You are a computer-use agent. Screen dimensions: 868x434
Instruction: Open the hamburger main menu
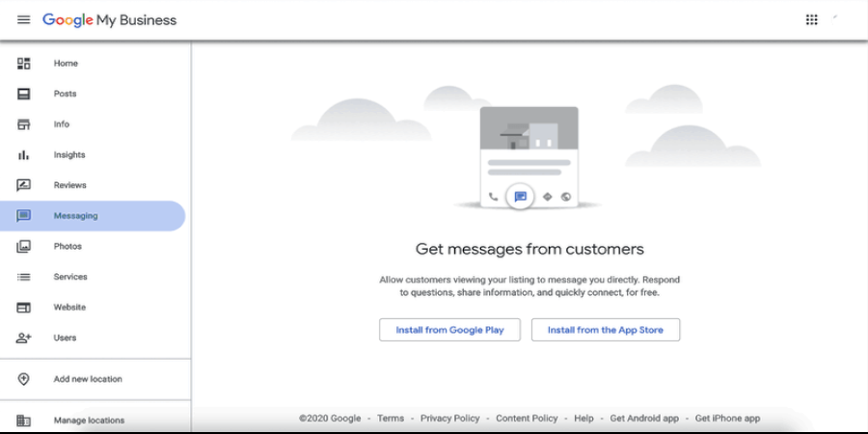point(23,20)
